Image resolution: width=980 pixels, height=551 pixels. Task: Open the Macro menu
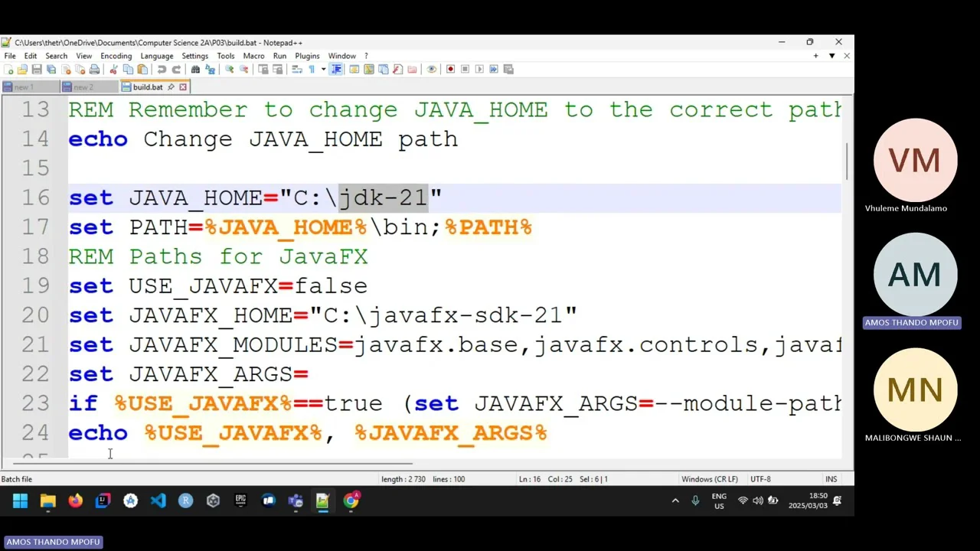(253, 56)
